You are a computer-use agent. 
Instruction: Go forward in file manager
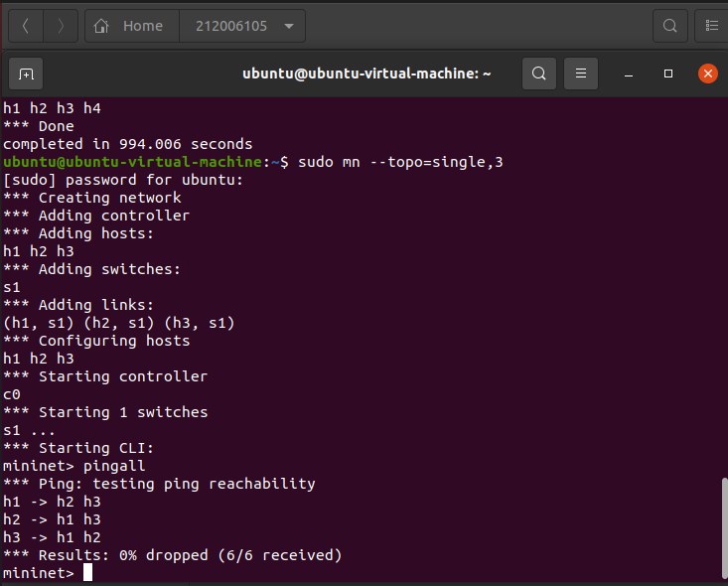click(x=61, y=26)
